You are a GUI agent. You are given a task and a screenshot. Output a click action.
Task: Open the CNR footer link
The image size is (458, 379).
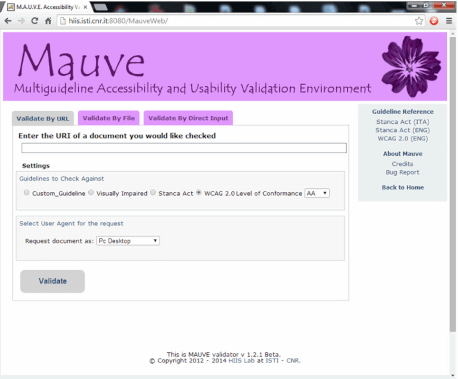point(293,361)
